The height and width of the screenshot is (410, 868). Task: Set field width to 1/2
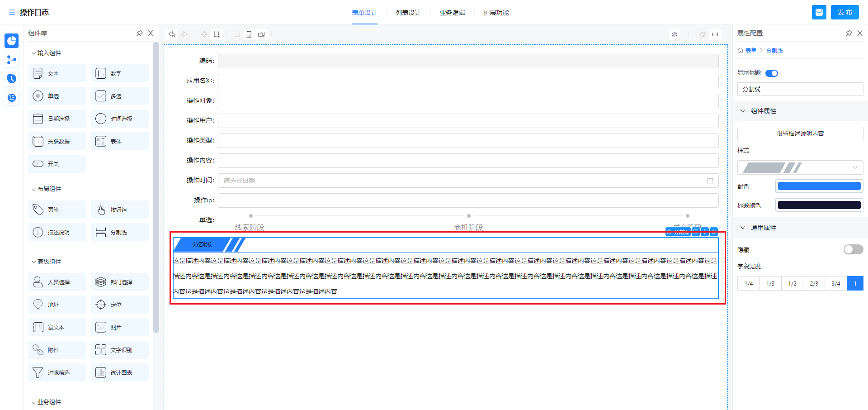tap(792, 283)
